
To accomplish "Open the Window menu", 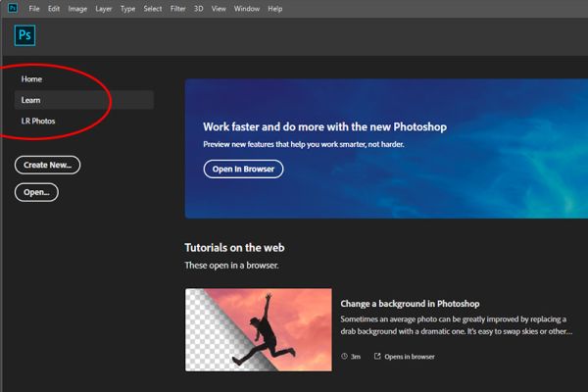I will (247, 9).
